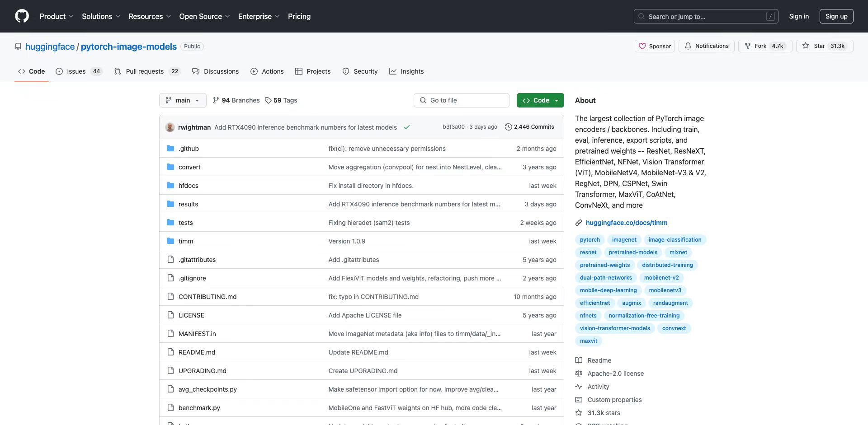Click the 31.3k stars link

604,413
